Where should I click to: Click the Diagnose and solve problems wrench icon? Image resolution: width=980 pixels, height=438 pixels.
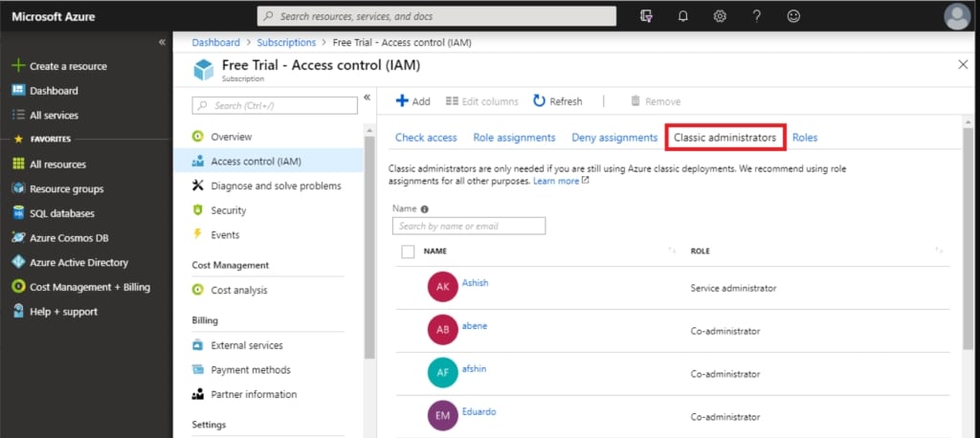click(198, 186)
